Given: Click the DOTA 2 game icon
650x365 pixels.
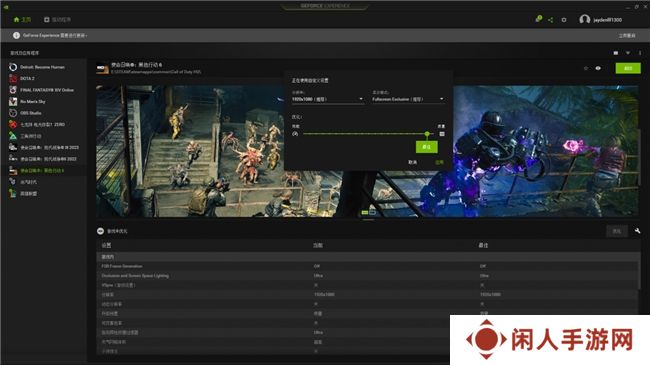Looking at the screenshot, I should click(13, 78).
